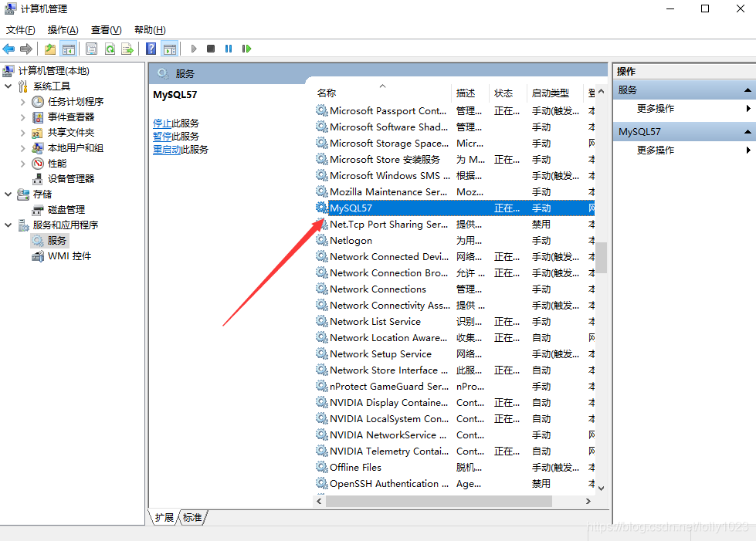Select 磁盘管理 in the tree
Viewport: 756px width, 541px height.
(x=66, y=210)
